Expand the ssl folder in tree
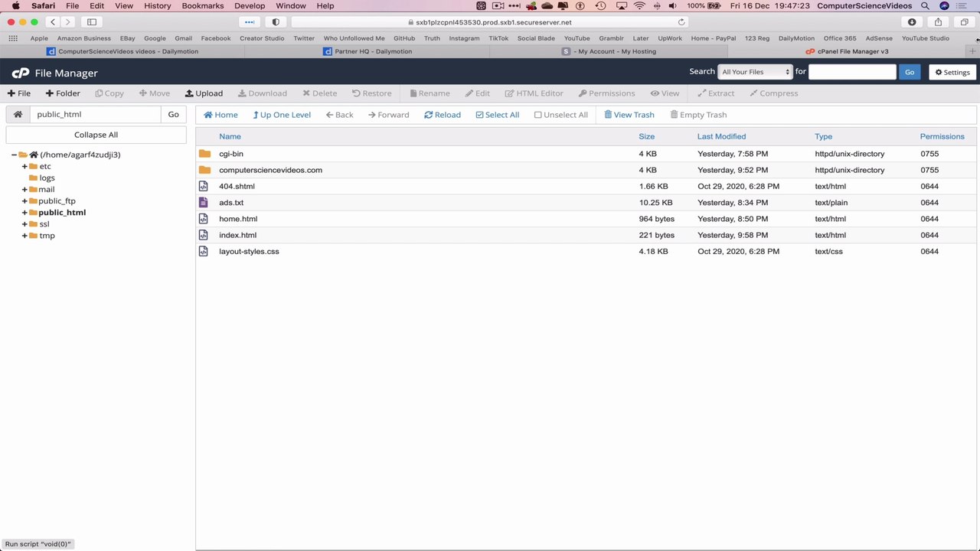The image size is (980, 551). (24, 223)
